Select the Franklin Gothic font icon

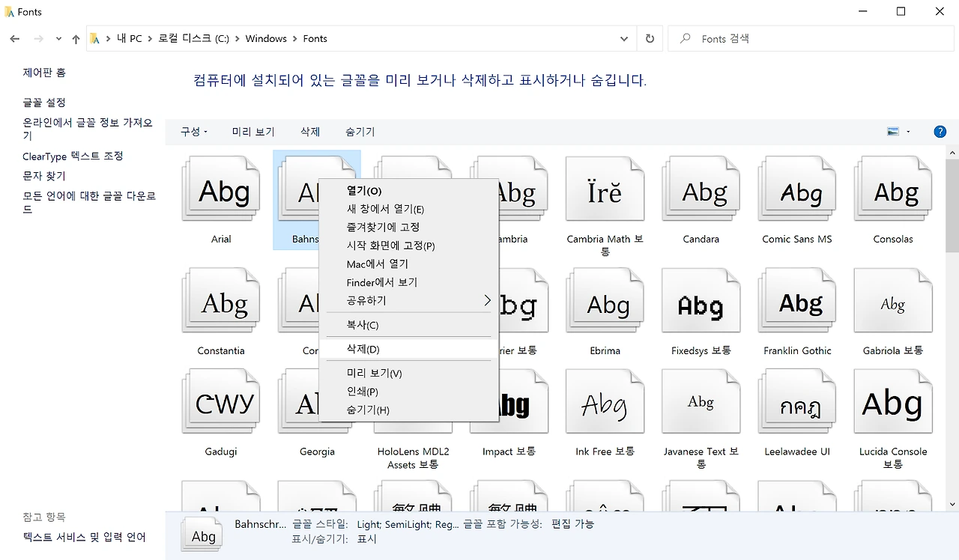[x=797, y=301]
